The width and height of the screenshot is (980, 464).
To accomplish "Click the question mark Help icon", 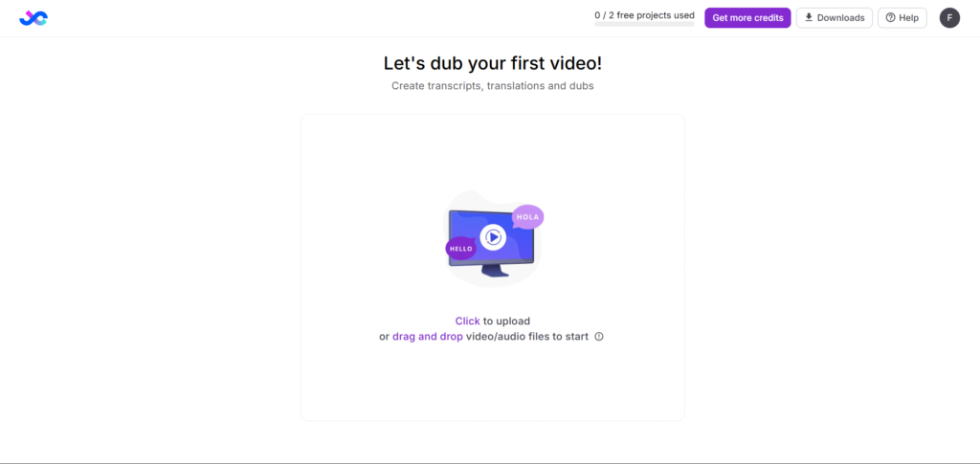I will [x=890, y=18].
